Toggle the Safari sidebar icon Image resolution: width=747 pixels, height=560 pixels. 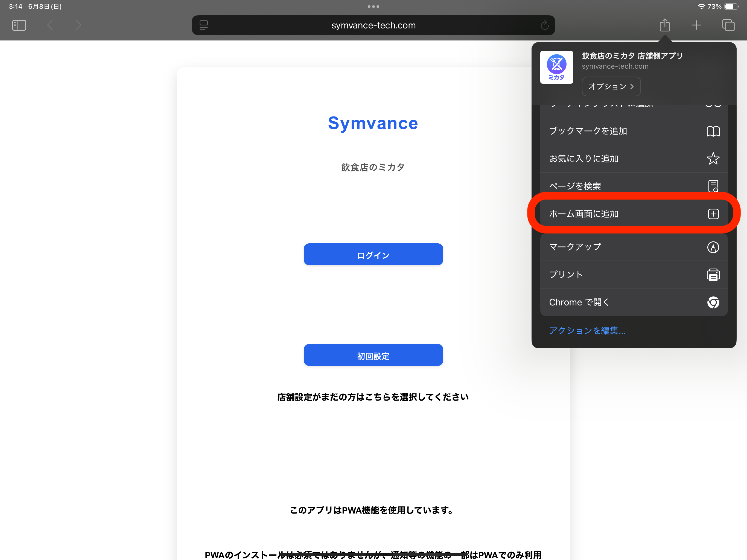click(x=19, y=25)
